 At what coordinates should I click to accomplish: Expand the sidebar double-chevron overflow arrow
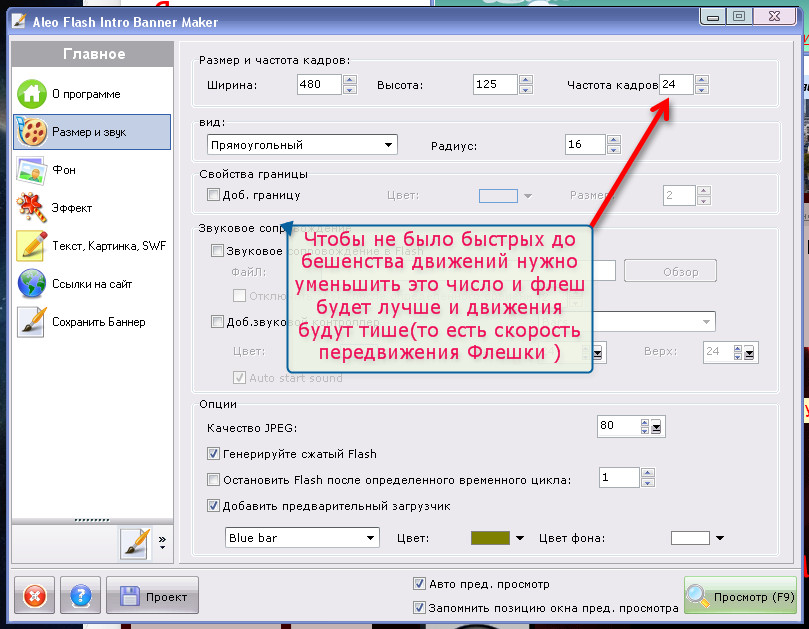coord(163,542)
